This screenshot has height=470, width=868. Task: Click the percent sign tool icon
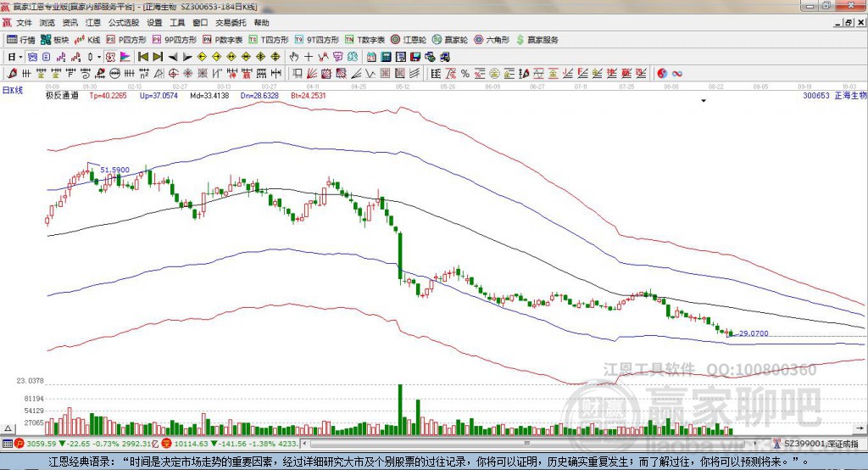tap(465, 73)
